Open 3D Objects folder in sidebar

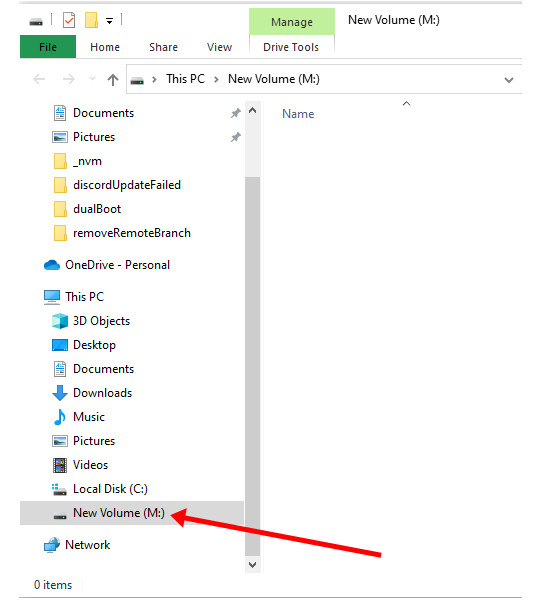pyautogui.click(x=101, y=321)
